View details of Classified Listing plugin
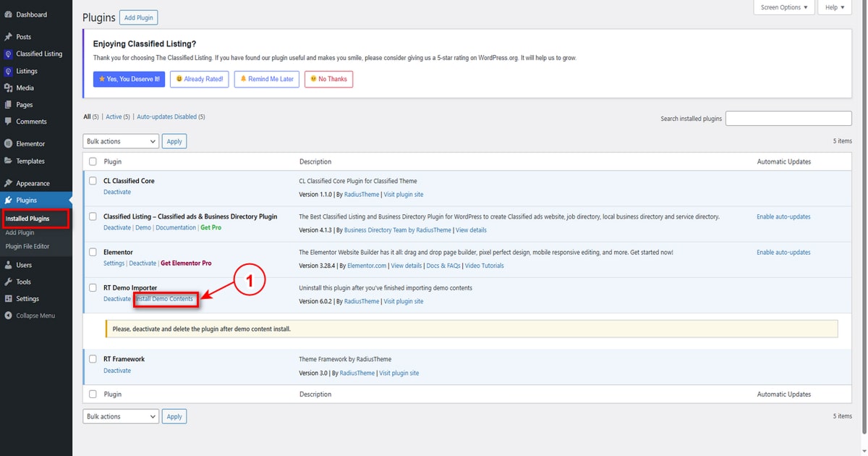The width and height of the screenshot is (868, 456). (472, 230)
